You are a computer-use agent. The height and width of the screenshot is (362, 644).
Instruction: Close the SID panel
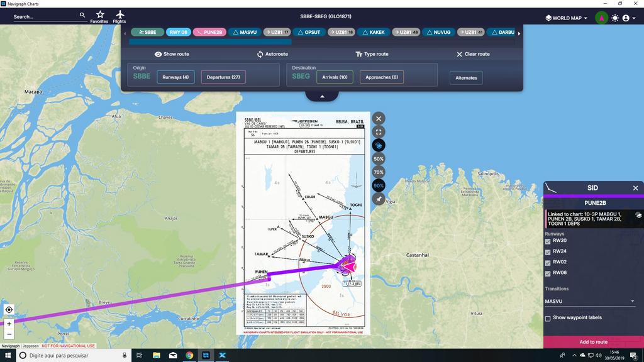[635, 188]
